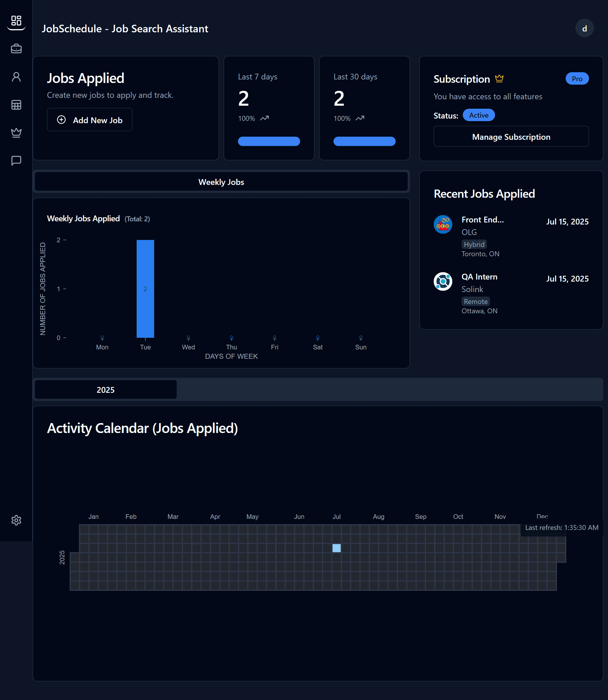Image resolution: width=608 pixels, height=700 pixels.
Task: Select the Remote tag on QA Intern job
Action: [x=475, y=301]
